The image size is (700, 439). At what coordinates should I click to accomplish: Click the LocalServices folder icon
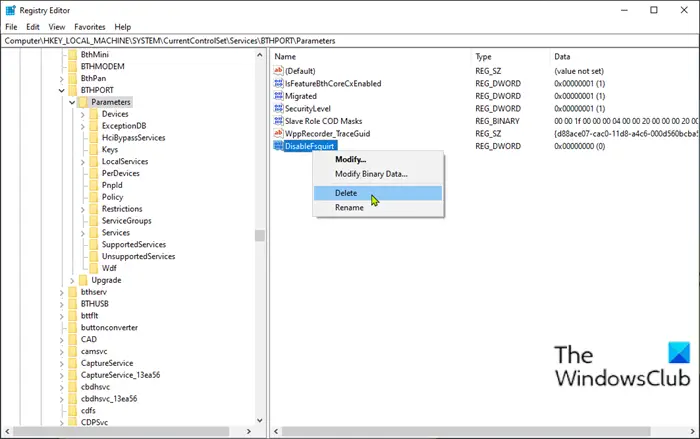(x=94, y=161)
